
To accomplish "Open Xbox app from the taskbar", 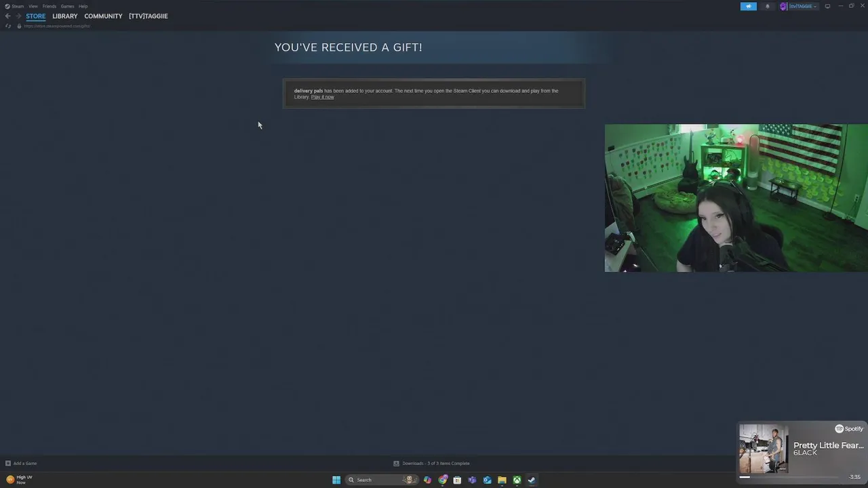I will (x=517, y=480).
